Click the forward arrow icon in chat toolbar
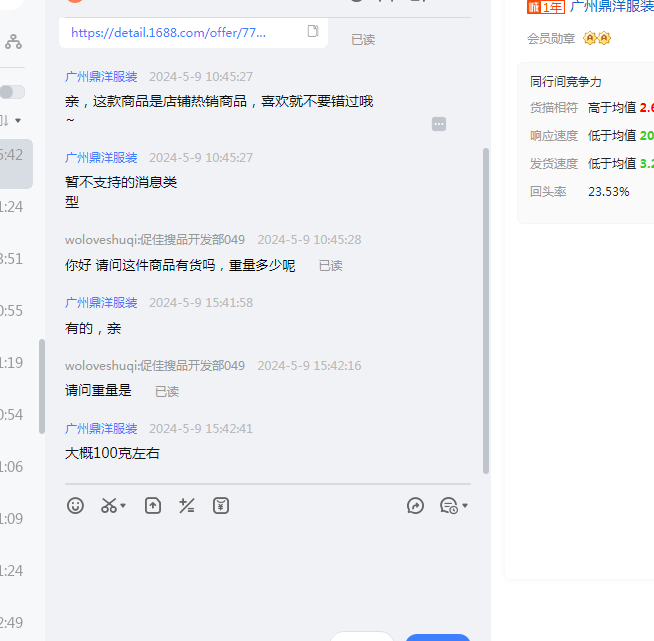 (416, 506)
